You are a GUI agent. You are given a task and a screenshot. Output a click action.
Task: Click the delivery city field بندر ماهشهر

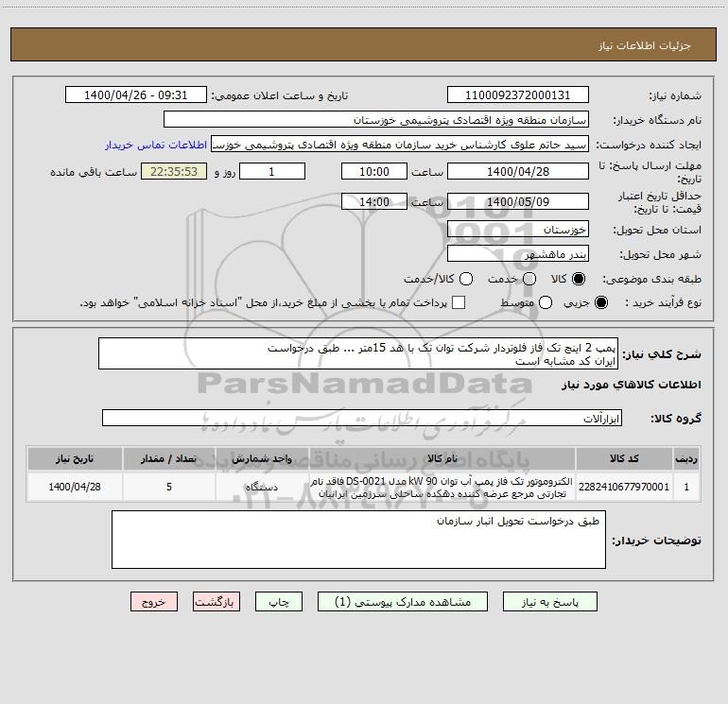click(518, 253)
